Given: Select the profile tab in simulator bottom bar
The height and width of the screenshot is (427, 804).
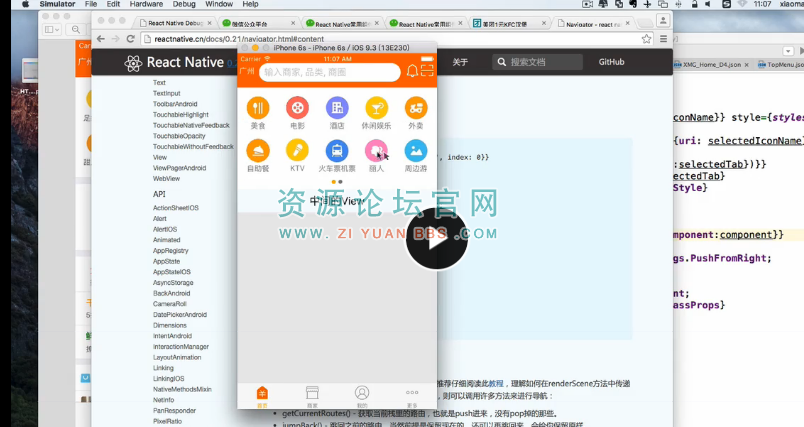Looking at the screenshot, I should [362, 396].
